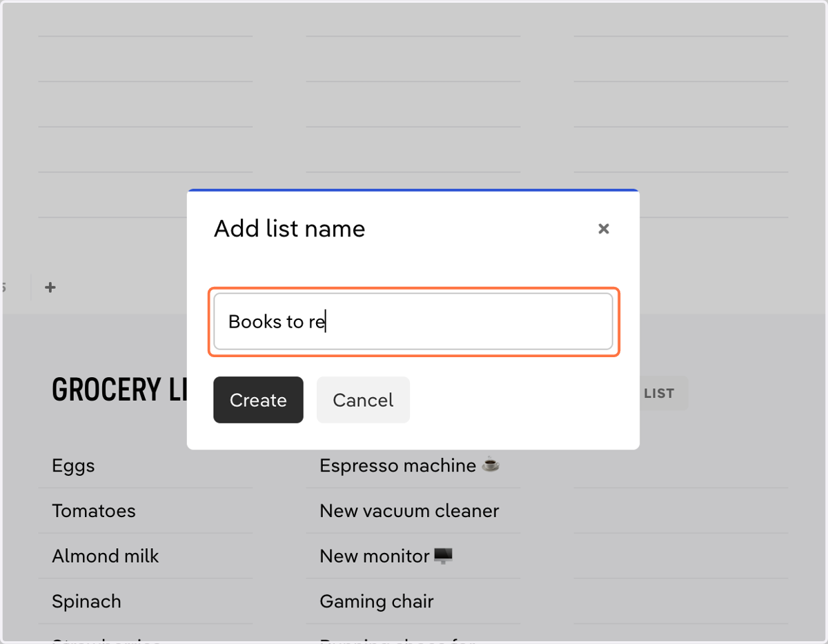Select the Almond milk item
This screenshot has height=644, width=828.
pos(106,556)
